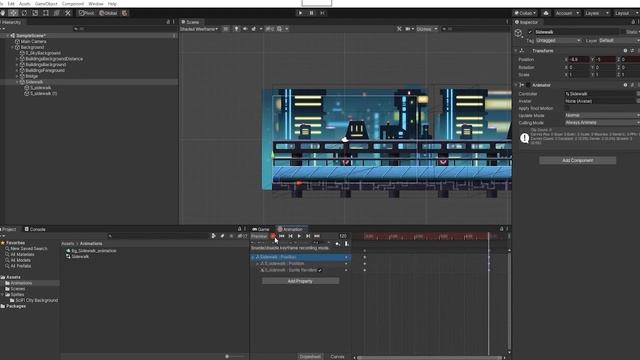This screenshot has width=640, height=360.
Task: Open the Component menu
Action: [x=73, y=4]
